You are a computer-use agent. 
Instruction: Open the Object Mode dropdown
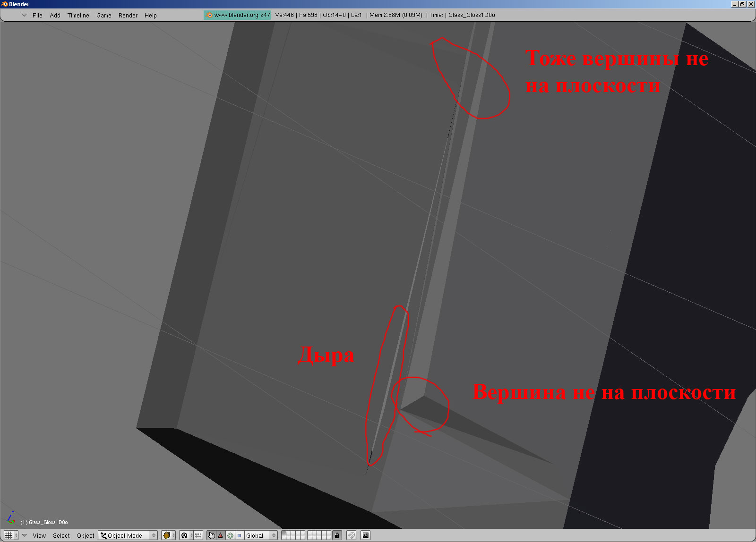click(x=128, y=535)
